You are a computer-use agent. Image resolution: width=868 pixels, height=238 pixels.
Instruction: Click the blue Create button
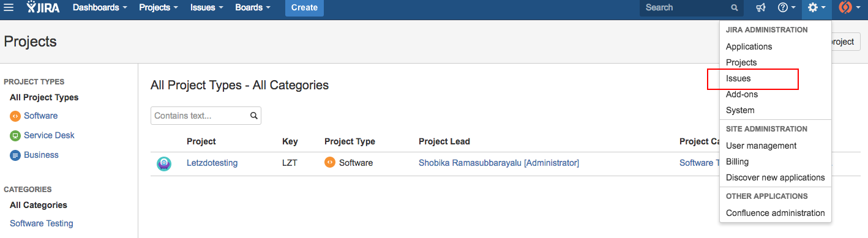pos(304,8)
